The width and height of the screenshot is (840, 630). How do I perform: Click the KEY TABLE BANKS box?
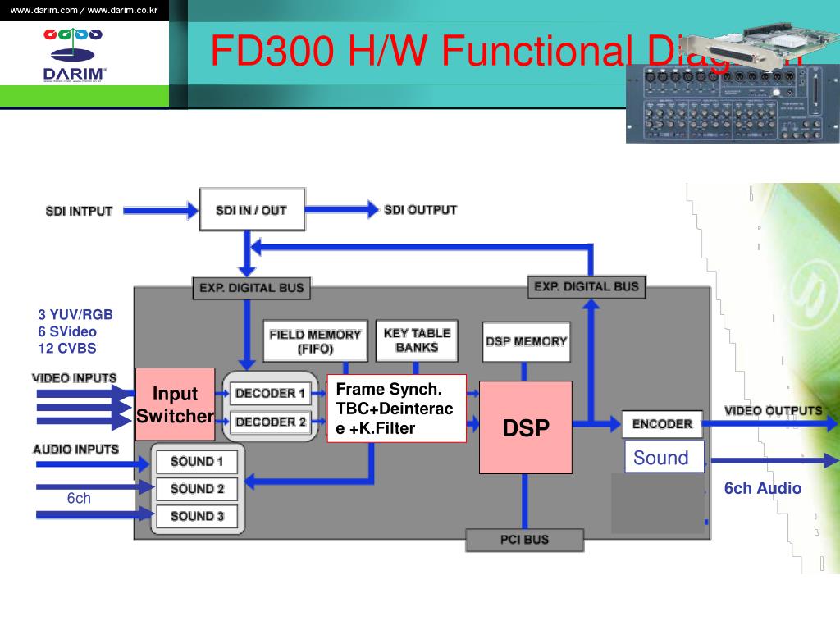[x=416, y=340]
